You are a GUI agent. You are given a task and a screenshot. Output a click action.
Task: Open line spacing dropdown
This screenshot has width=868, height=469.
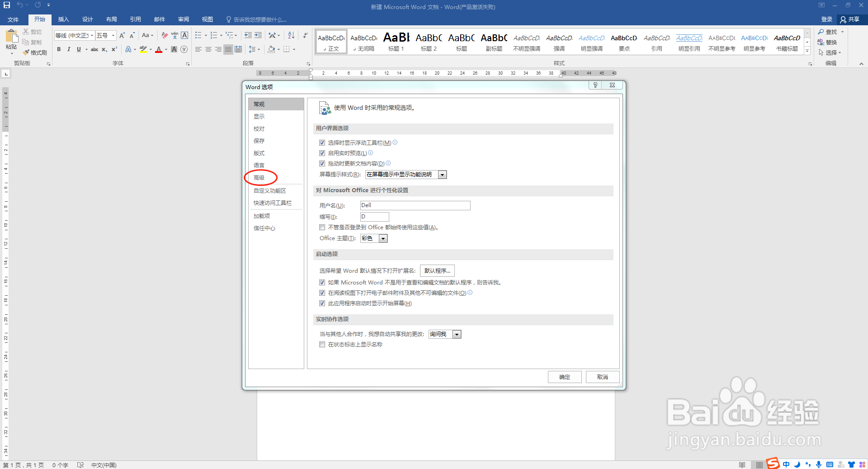pyautogui.click(x=255, y=49)
